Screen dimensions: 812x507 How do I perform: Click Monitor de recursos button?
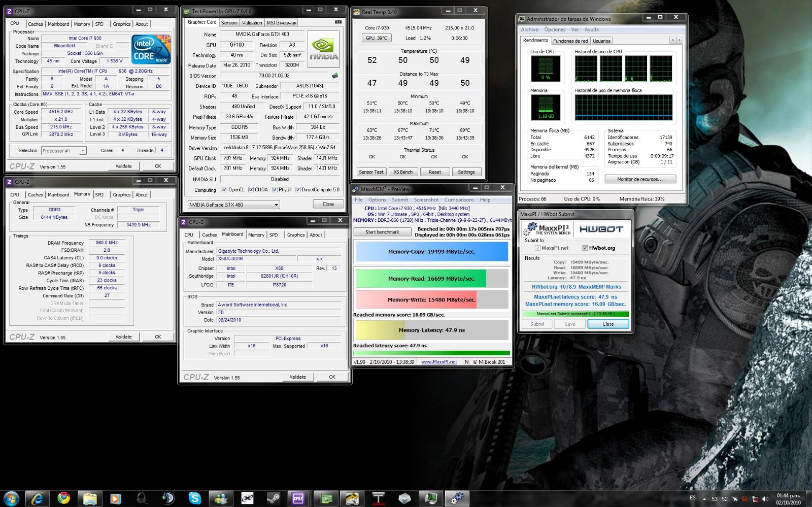point(639,179)
